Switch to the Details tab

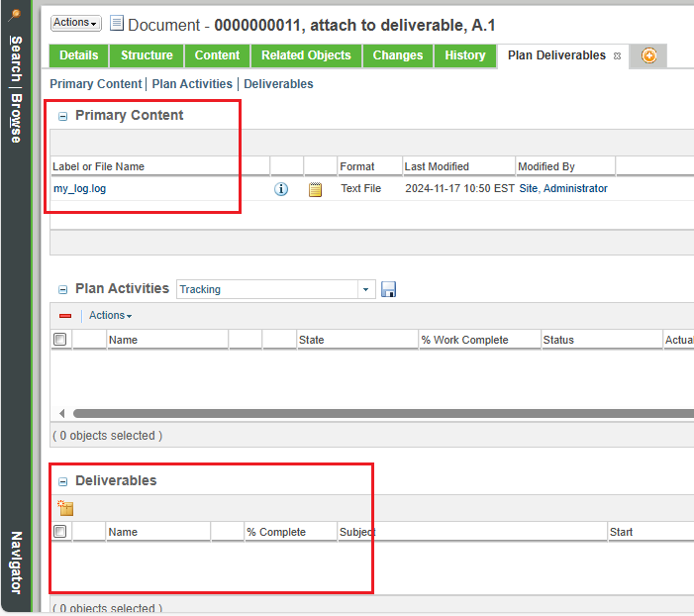[x=78, y=55]
